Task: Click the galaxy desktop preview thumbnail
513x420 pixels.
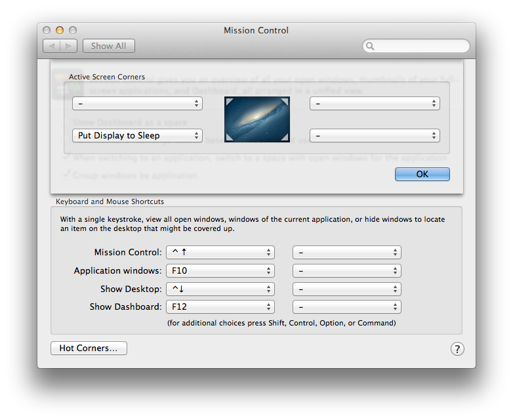Action: pyautogui.click(x=256, y=119)
